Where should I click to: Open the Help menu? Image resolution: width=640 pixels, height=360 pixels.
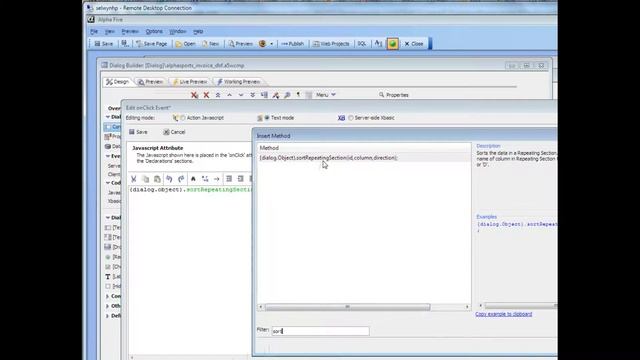[198, 31]
